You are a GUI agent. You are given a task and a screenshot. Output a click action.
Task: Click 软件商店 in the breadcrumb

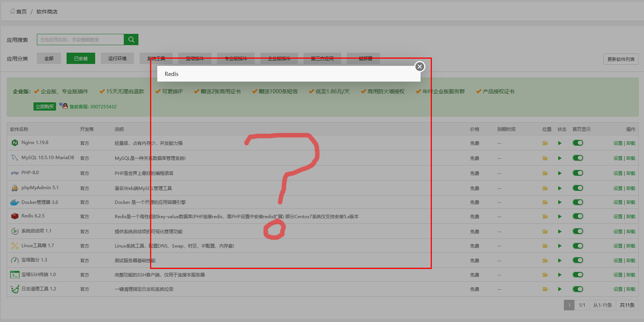[x=47, y=12]
